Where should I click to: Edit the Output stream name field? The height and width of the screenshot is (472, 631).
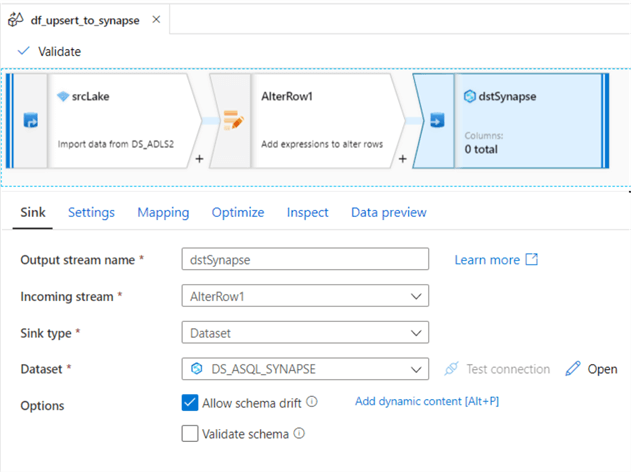[x=305, y=259]
